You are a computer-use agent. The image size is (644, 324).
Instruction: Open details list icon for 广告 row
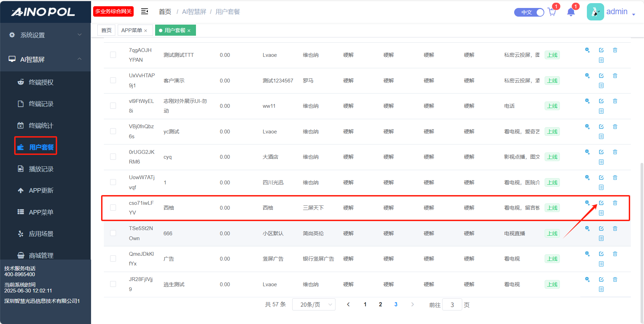pos(601,264)
